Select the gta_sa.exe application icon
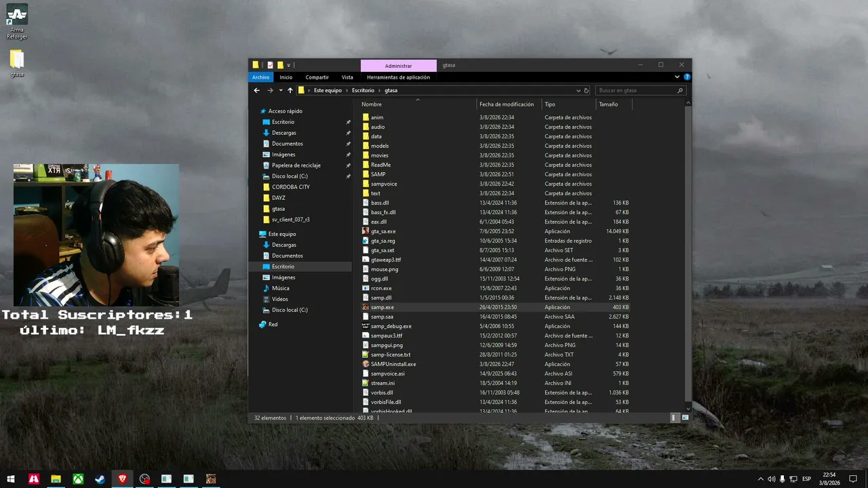This screenshot has width=868, height=488. 366,231
